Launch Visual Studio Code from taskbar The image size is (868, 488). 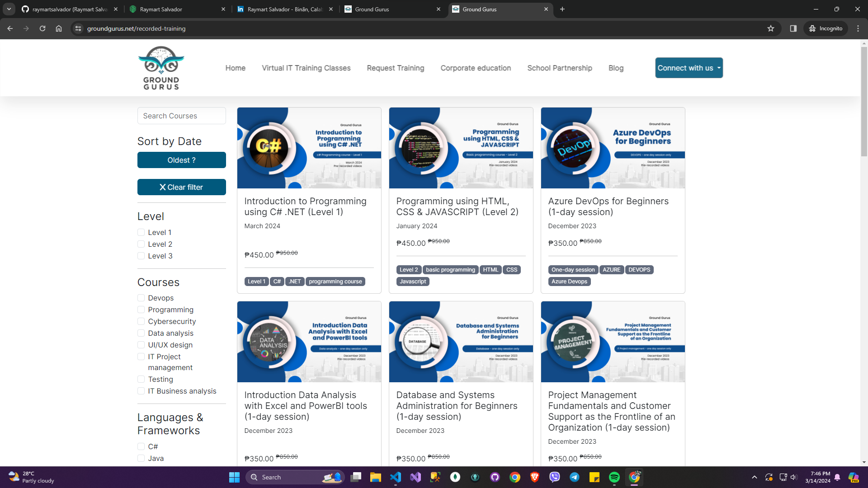point(396,477)
